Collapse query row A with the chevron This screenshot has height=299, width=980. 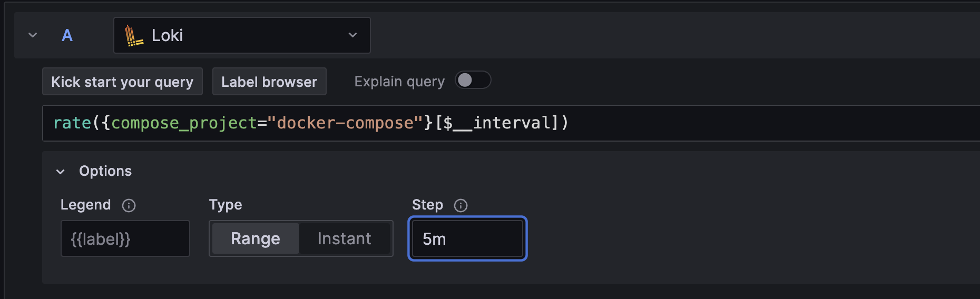click(33, 35)
